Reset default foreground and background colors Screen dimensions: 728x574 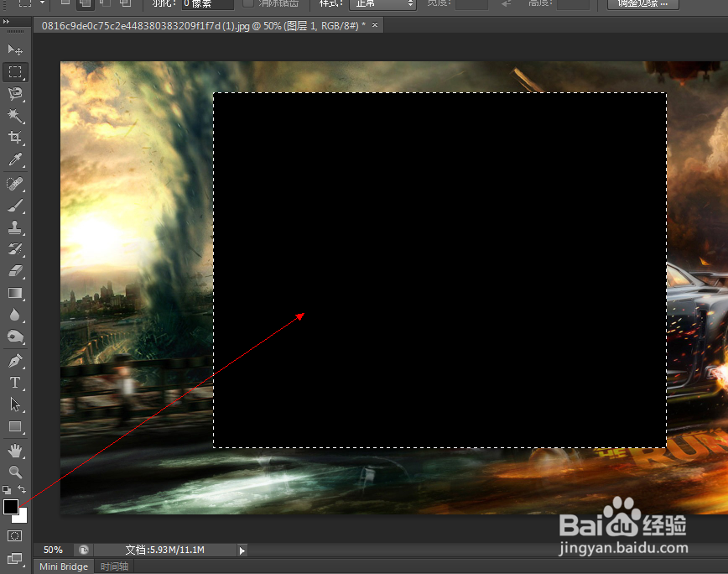point(7,489)
